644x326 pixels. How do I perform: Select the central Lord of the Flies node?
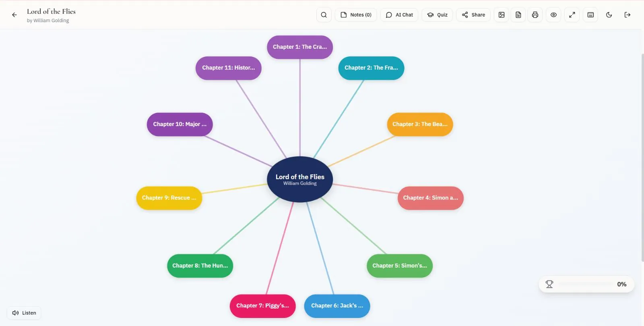(x=300, y=179)
